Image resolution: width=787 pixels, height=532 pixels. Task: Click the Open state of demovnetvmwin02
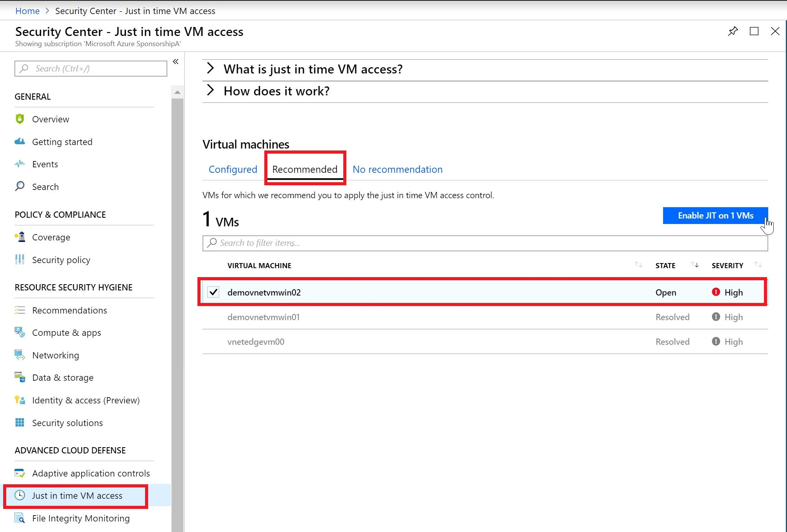coord(666,292)
